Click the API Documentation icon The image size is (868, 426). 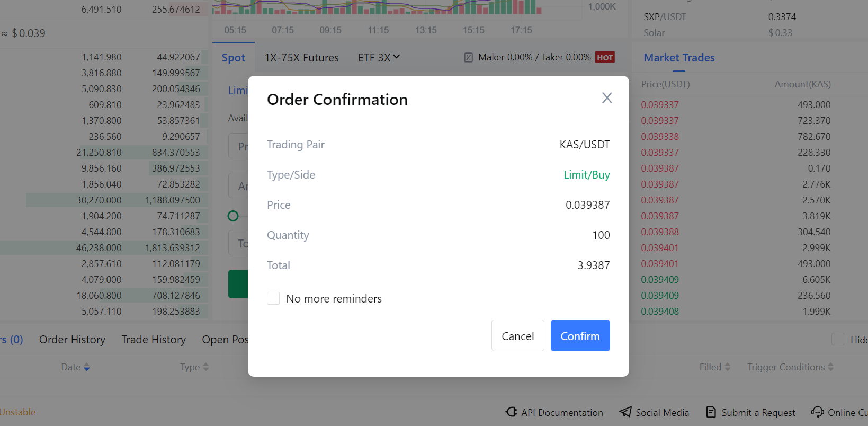click(x=511, y=412)
